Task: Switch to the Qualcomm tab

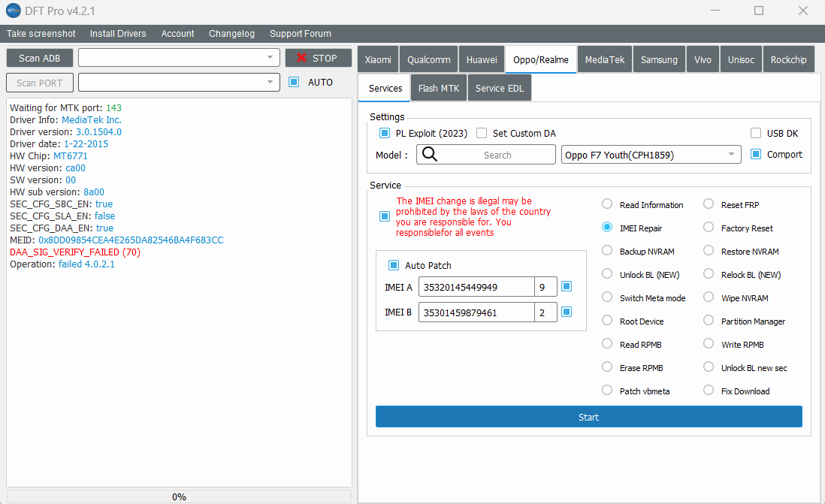Action: [429, 59]
